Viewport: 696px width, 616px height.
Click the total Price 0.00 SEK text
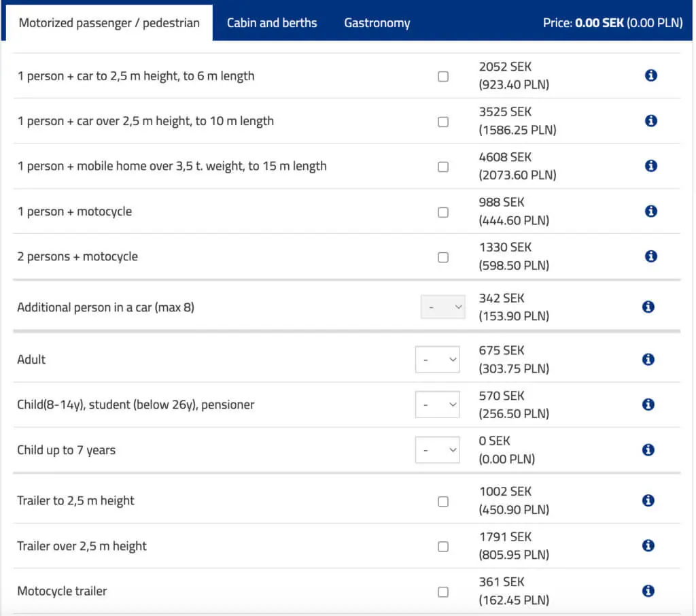point(612,22)
